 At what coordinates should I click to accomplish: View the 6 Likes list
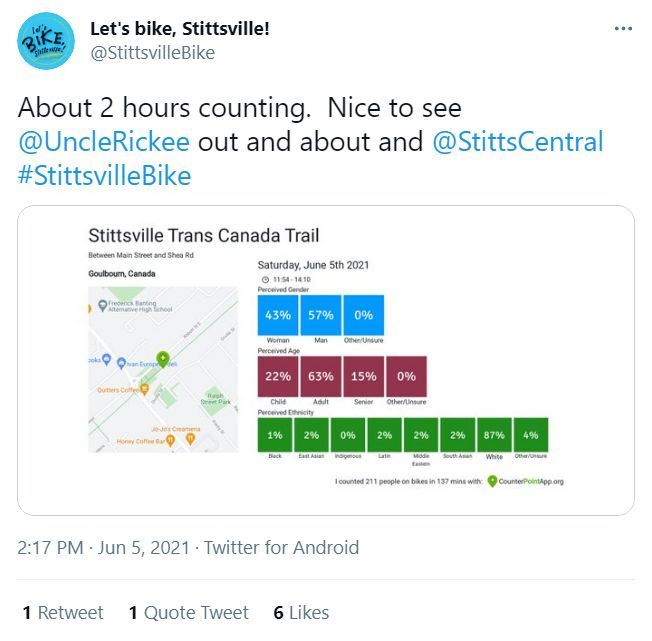301,612
